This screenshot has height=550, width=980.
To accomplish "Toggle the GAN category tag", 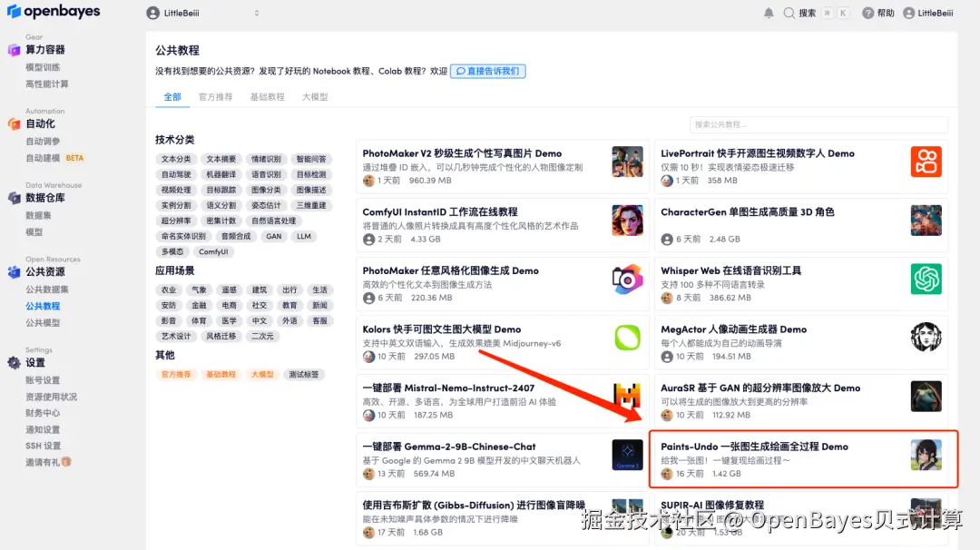I will point(274,236).
